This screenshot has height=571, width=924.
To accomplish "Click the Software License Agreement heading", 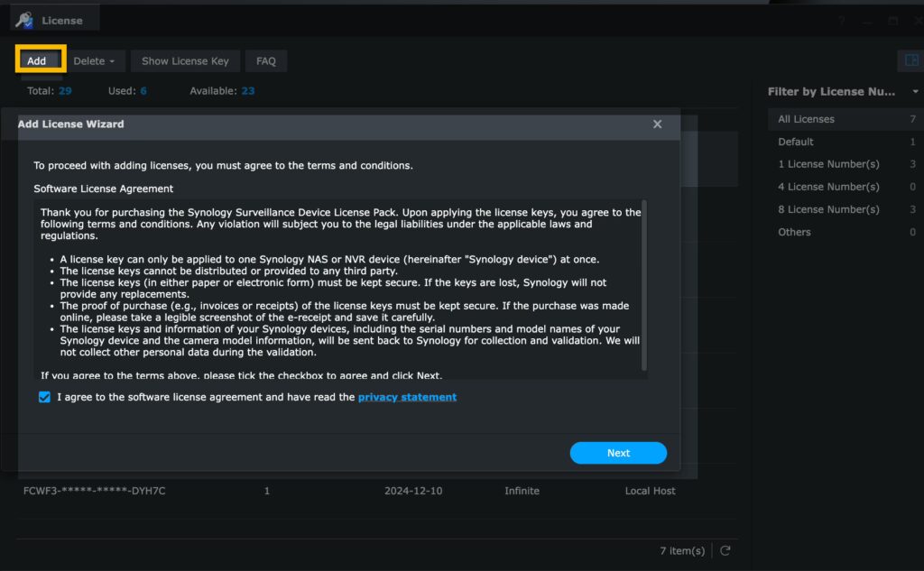I will tap(103, 189).
